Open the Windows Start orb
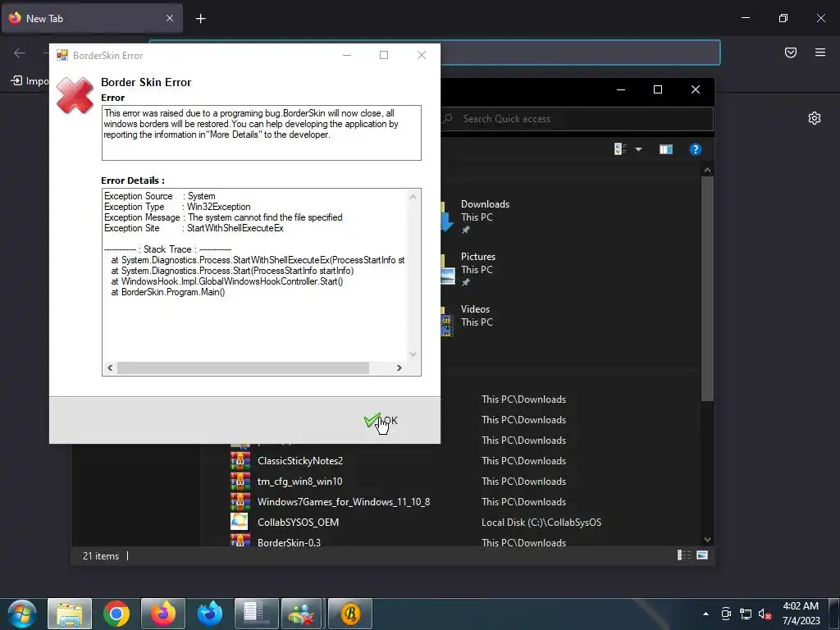This screenshot has height=630, width=840. click(21, 614)
